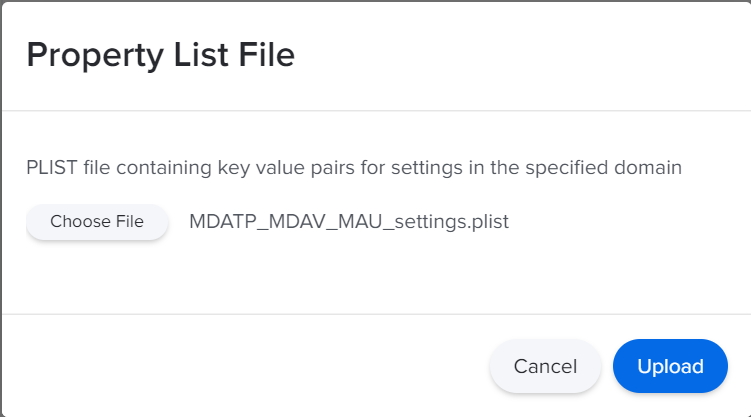Click the grey Cancel button next to Upload
Viewport: 751px width, 417px height.
click(545, 366)
